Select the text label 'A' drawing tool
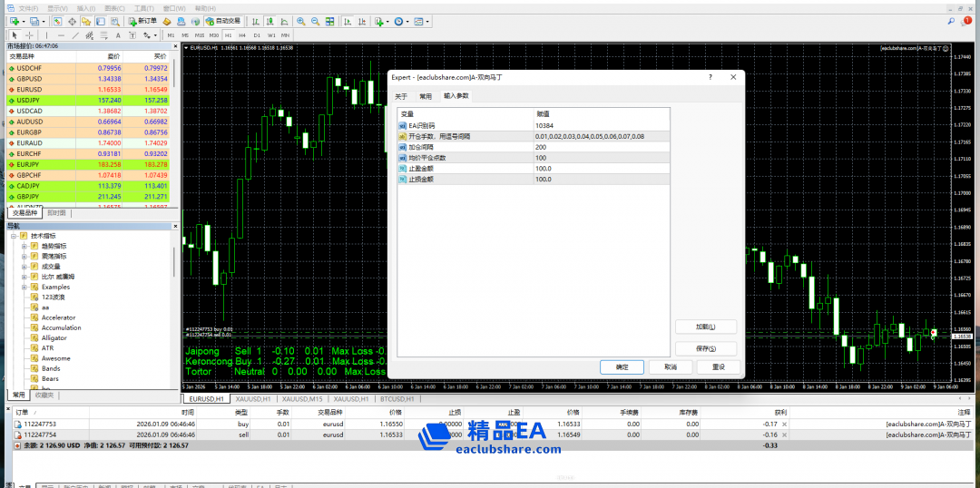Screen dimensions: 980x488 120,35
